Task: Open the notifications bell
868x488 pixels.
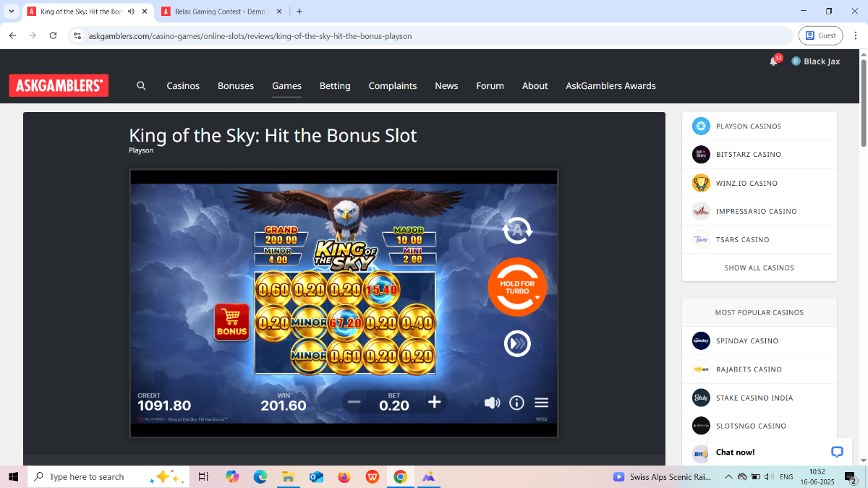Action: (x=773, y=61)
